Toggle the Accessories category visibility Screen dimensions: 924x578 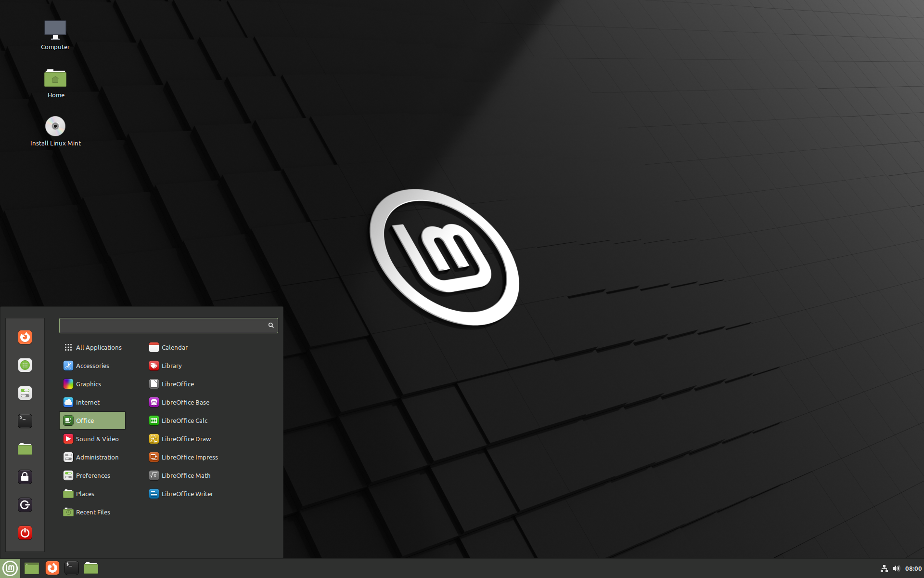click(x=93, y=365)
